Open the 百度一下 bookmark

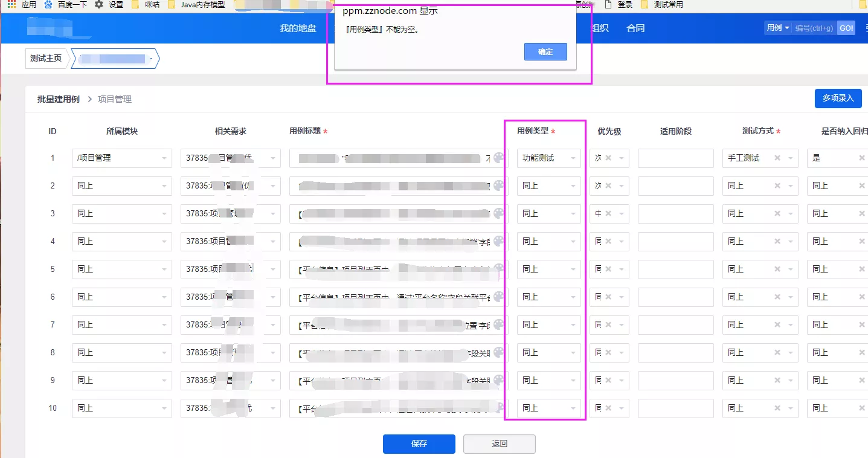tap(66, 4)
